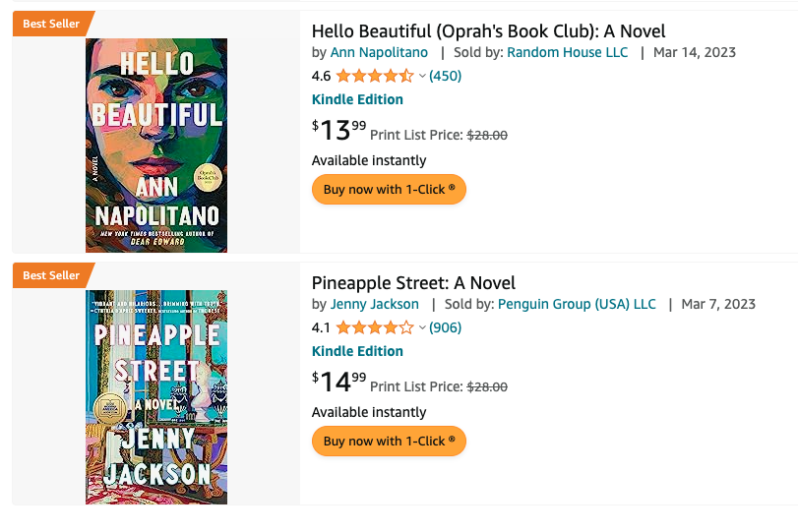Screen dimensions: 798x532
Task: Open Hello Beautiful book cover thumbnail
Action: [156, 146]
